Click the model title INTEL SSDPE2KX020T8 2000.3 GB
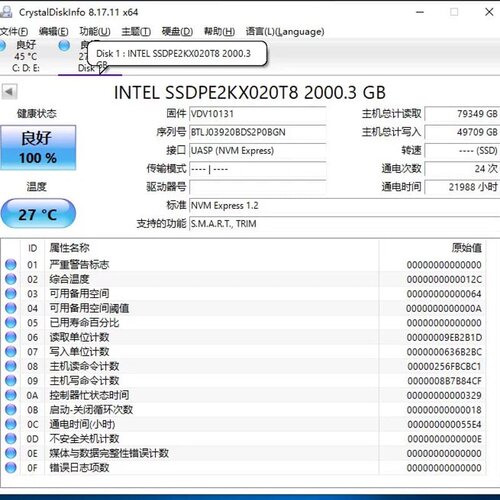500x500 pixels. pos(250,92)
